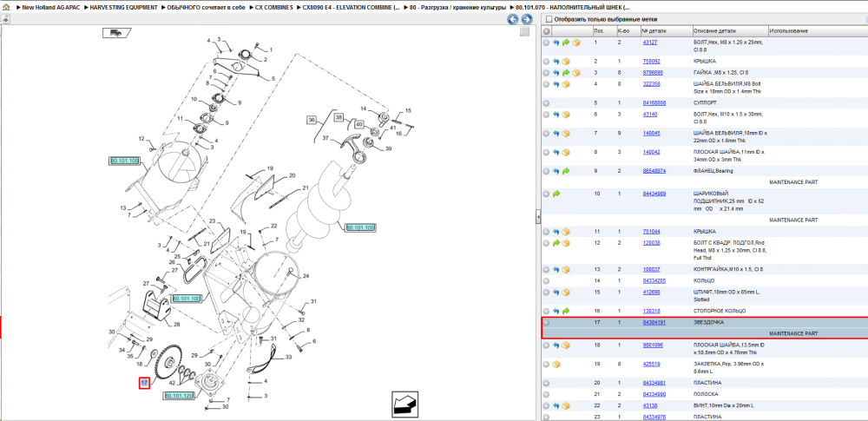Go to the next diagram with the forward arrow
This screenshot has height=421, width=868.
527,19
